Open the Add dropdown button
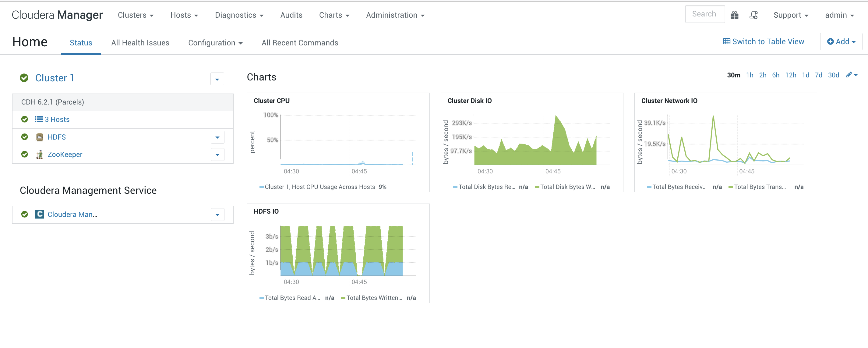This screenshot has height=348, width=868. click(x=841, y=41)
